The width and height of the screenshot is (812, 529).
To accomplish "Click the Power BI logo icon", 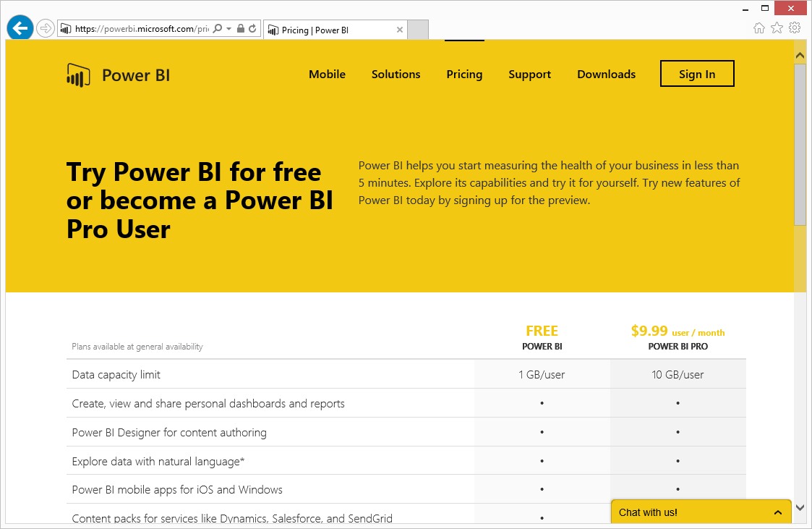I will (x=78, y=75).
